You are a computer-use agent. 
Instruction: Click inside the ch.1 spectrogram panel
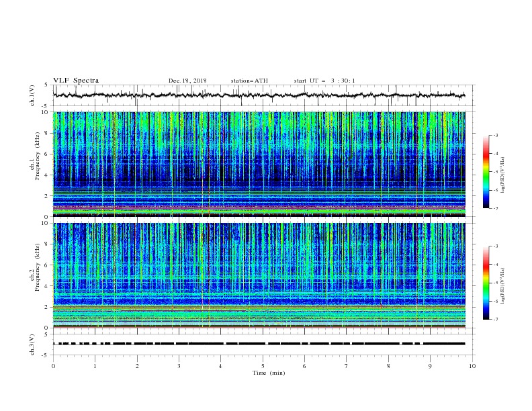click(259, 164)
